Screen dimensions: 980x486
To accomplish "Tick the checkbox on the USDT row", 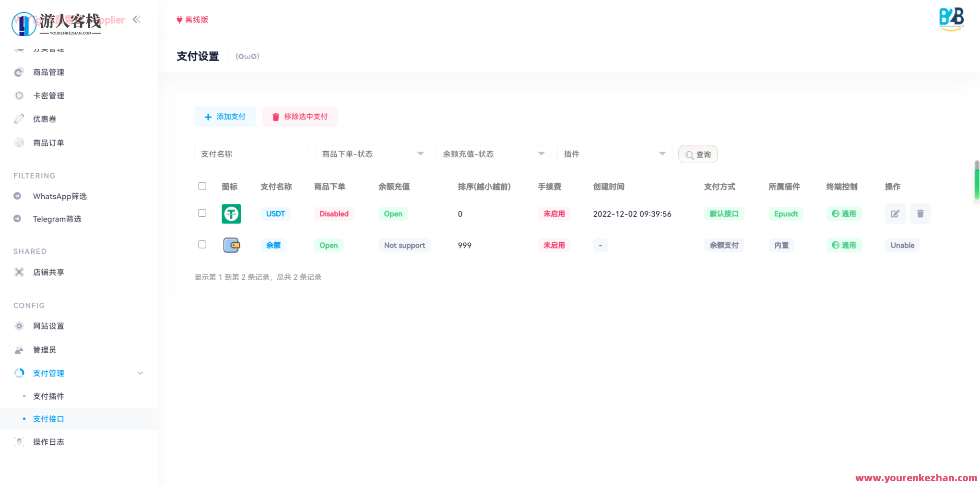I will point(202,213).
